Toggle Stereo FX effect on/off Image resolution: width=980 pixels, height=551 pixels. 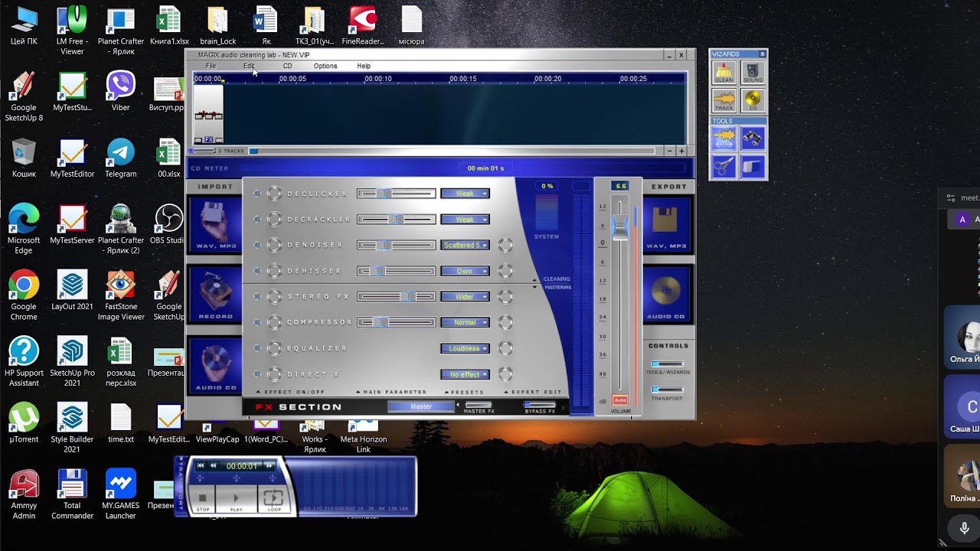click(273, 297)
